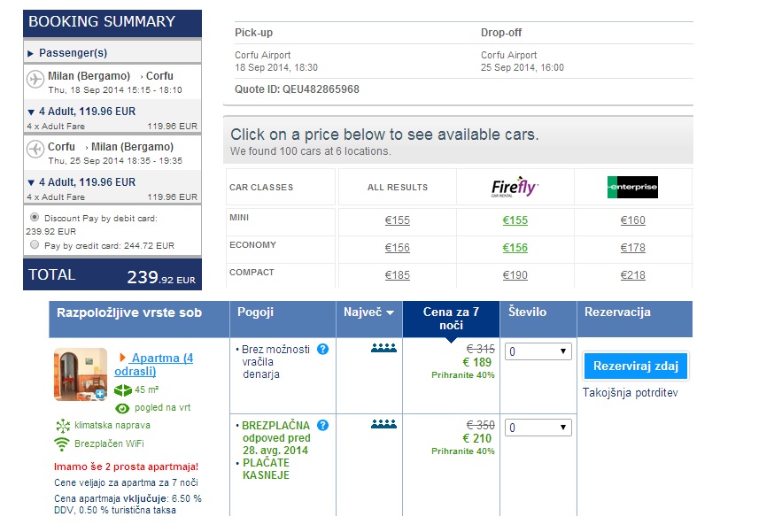Click the outbound Milan to Corfu plane icon

35,80
